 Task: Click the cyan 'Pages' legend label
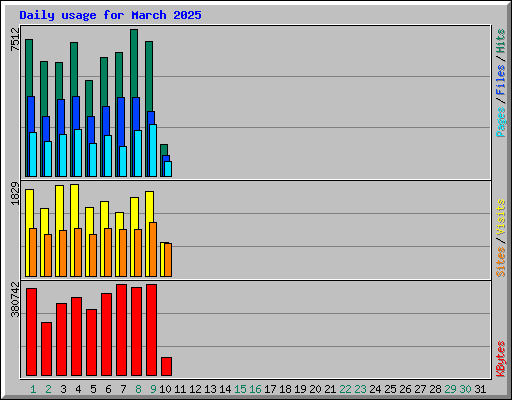tap(500, 122)
